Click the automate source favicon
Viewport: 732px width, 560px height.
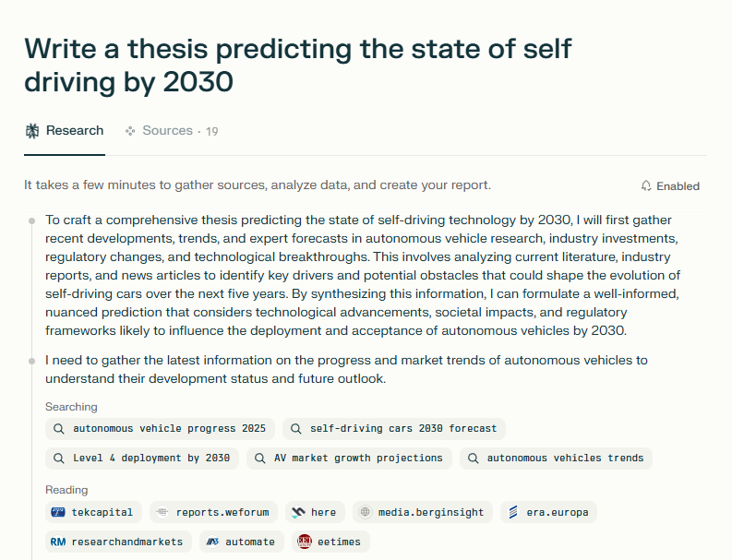[x=212, y=542]
